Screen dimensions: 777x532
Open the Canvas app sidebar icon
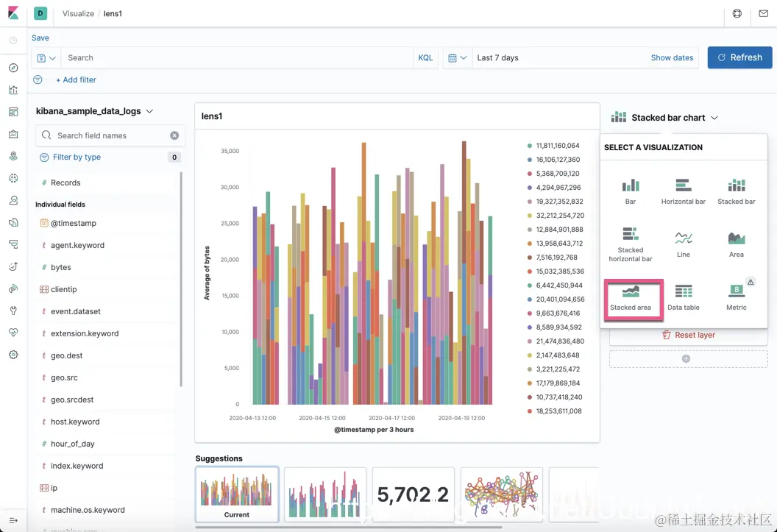pos(13,134)
